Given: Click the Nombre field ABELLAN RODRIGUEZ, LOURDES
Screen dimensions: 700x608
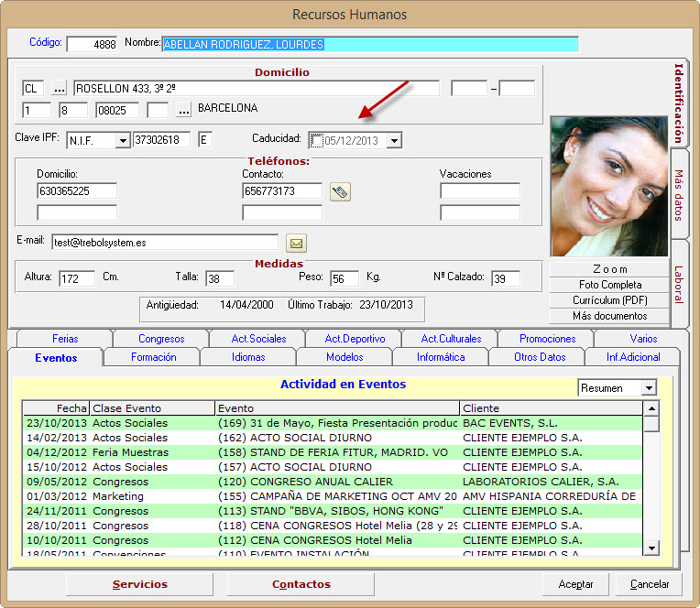Looking at the screenshot, I should [370, 44].
